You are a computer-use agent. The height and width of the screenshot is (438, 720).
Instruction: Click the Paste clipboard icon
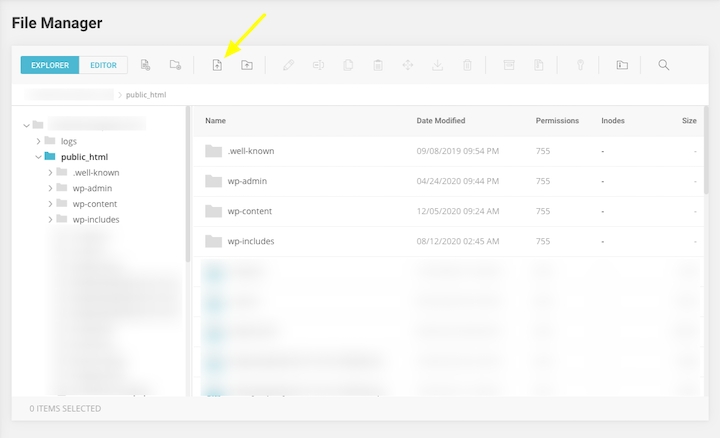(378, 65)
